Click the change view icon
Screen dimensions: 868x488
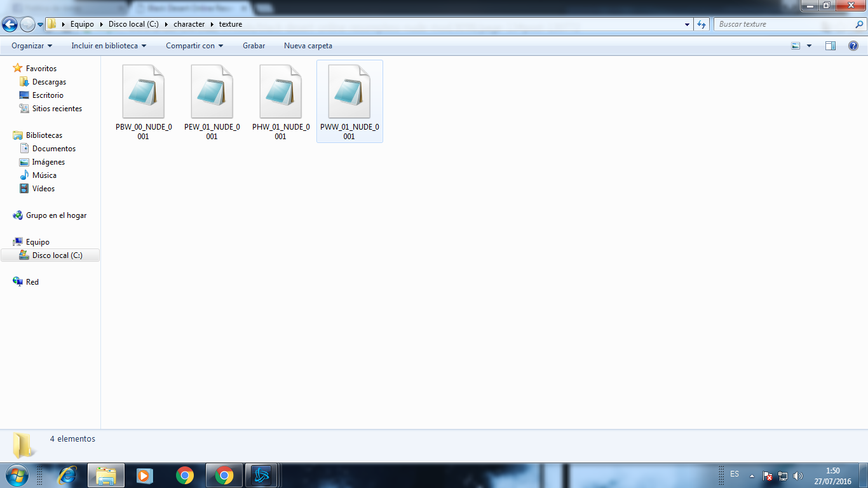(796, 46)
